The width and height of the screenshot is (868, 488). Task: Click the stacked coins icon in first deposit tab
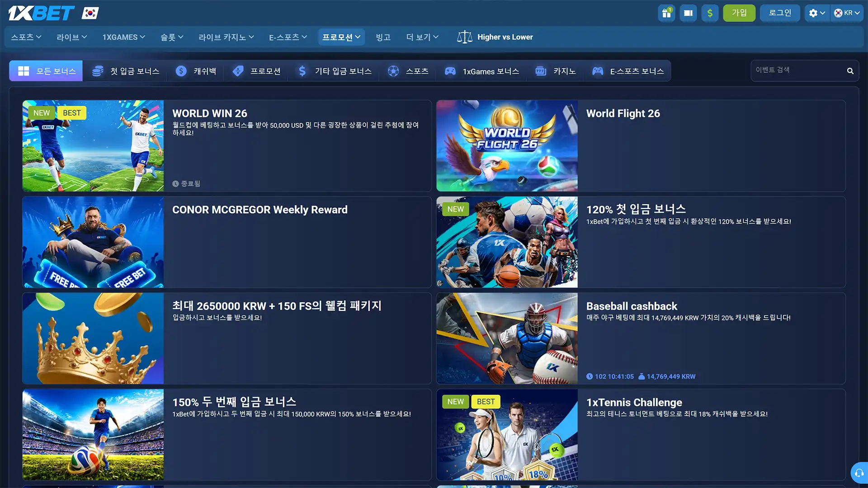click(x=98, y=71)
